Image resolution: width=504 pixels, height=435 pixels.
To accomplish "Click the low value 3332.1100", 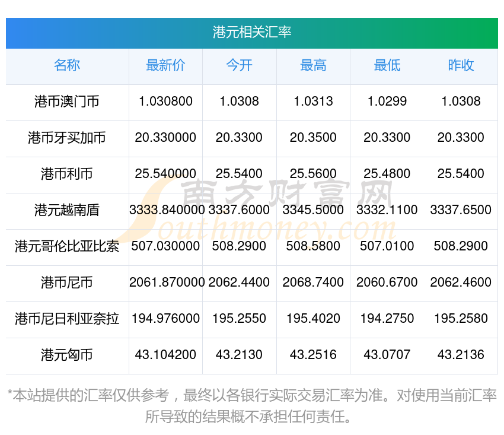I will pos(387,210).
